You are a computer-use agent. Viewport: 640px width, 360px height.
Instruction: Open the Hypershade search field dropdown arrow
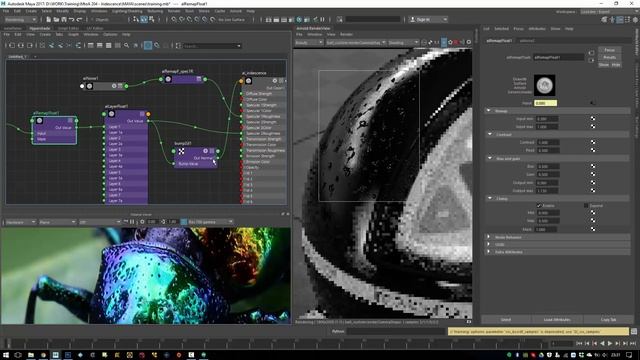coord(239,46)
